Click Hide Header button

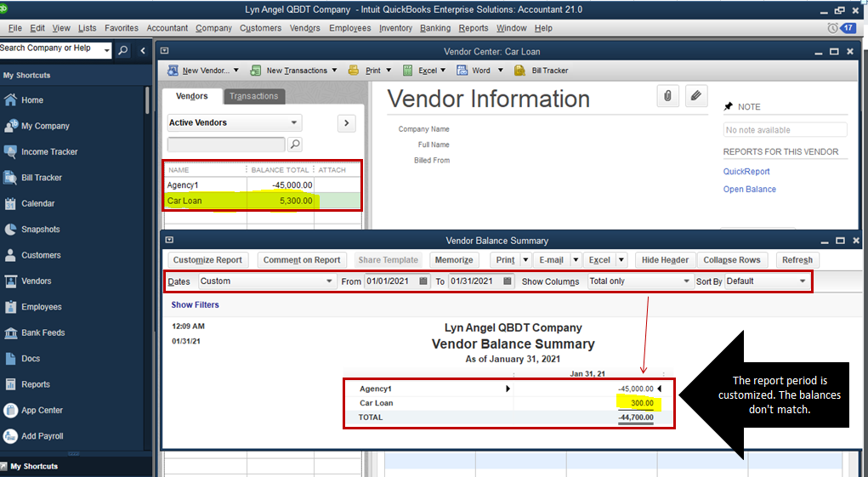pos(665,260)
